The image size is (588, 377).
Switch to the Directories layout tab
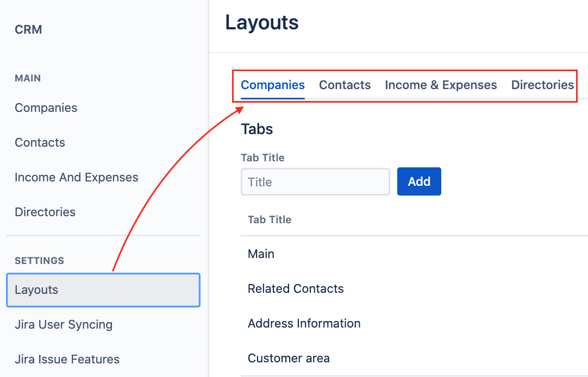coord(542,85)
